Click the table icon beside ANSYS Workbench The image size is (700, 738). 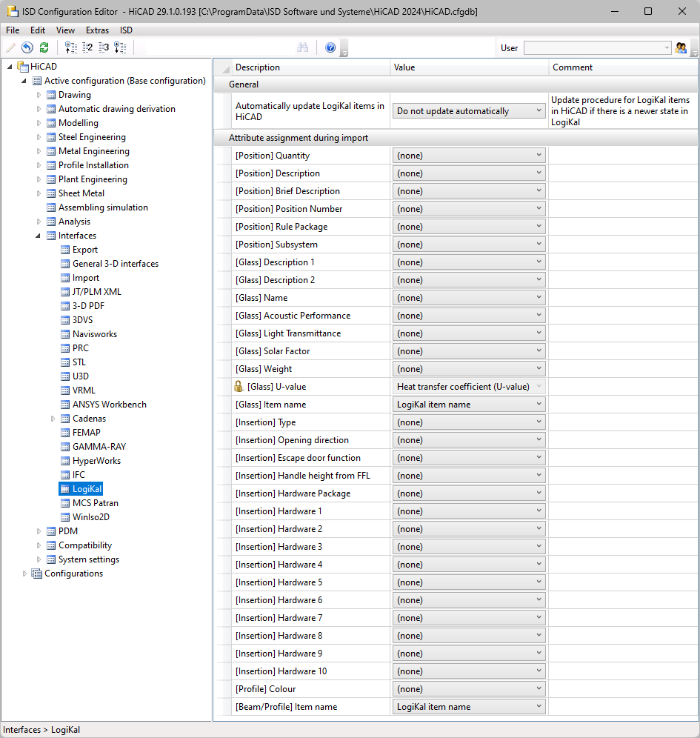[x=65, y=405]
